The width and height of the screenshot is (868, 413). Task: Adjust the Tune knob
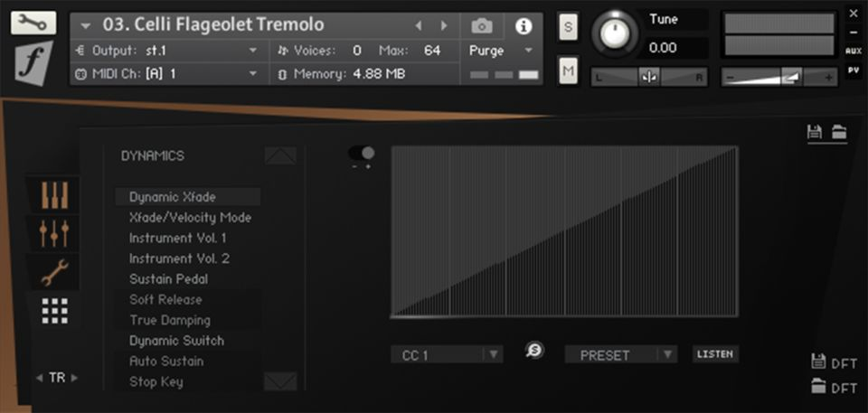pos(614,34)
